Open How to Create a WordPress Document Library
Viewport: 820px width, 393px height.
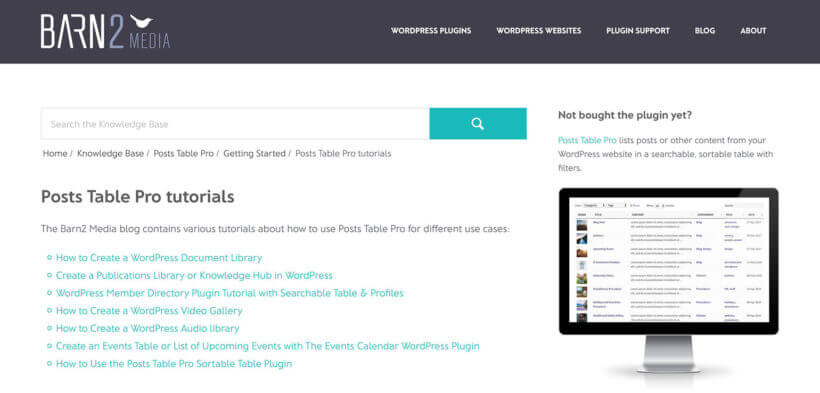[159, 258]
